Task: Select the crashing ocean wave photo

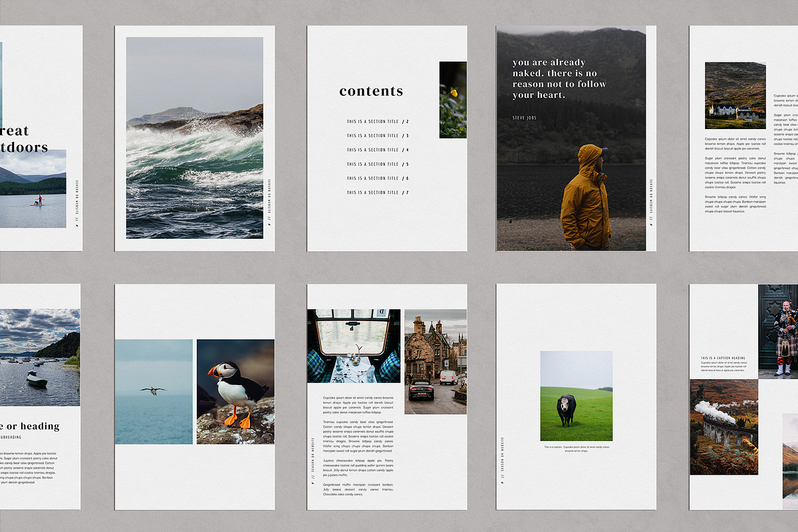Action: click(195, 138)
